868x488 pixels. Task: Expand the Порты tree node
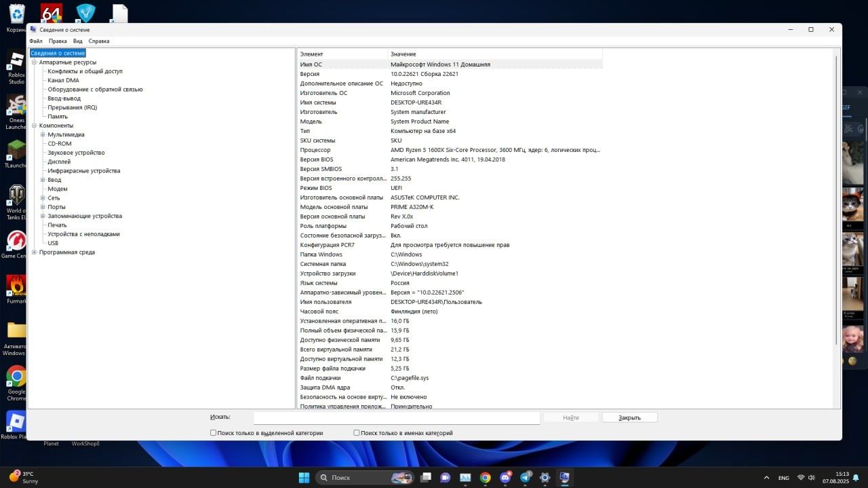pyautogui.click(x=43, y=207)
